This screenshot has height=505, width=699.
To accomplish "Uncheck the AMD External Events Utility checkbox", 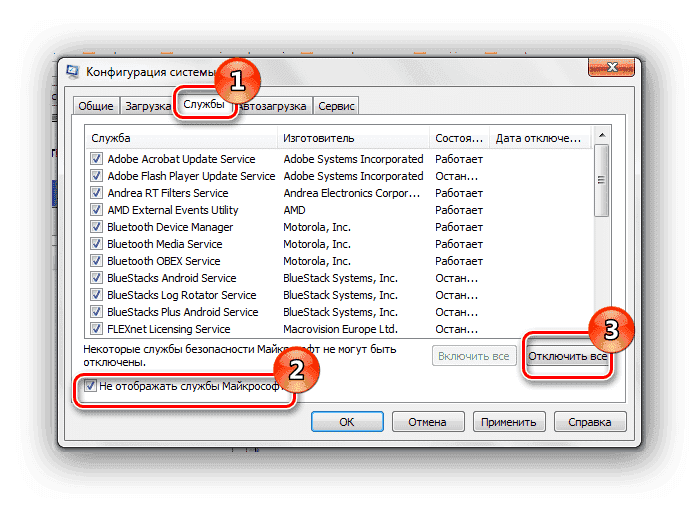I will tap(97, 210).
